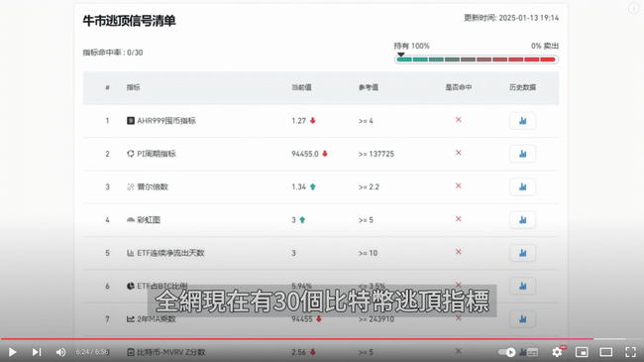
Task: Open history chart for AHR999 indicator
Action: [522, 121]
